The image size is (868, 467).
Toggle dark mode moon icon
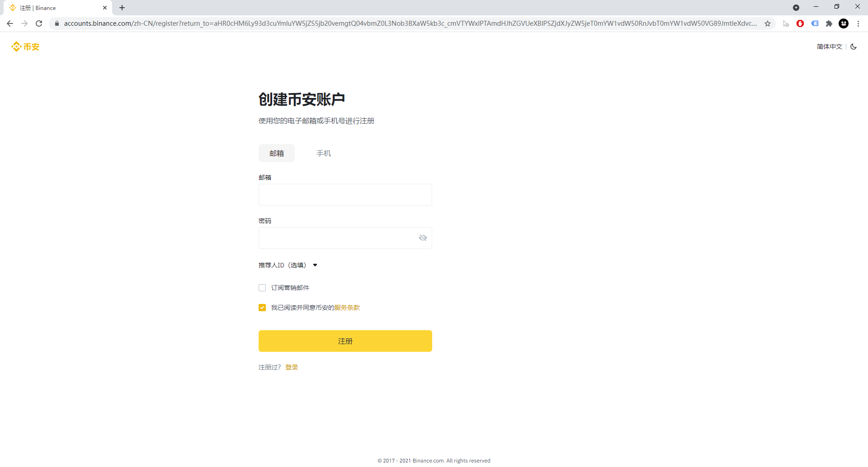(854, 47)
